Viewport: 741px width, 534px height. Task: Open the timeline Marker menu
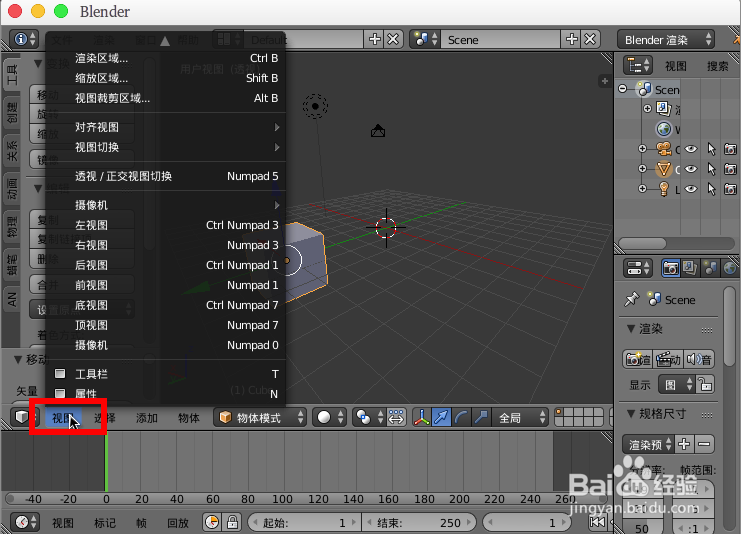(x=104, y=523)
